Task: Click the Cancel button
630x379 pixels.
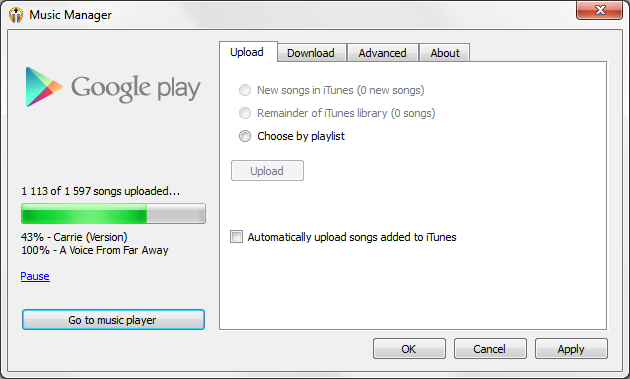Action: tap(490, 348)
